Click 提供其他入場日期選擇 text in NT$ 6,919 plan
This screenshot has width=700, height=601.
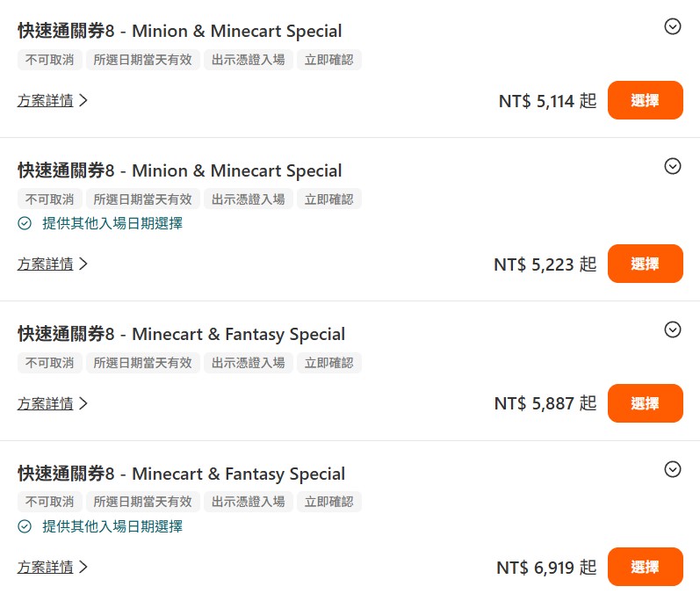(x=112, y=526)
